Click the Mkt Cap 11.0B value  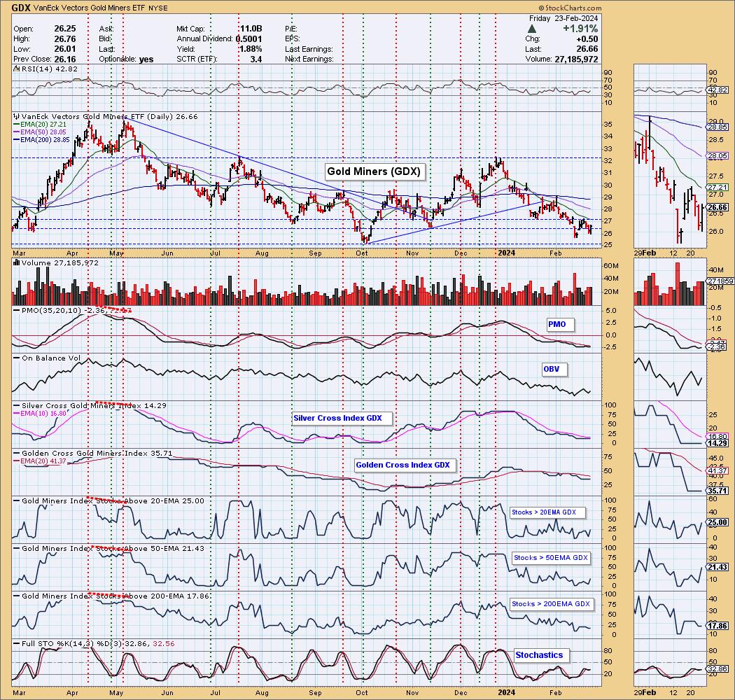pos(251,29)
